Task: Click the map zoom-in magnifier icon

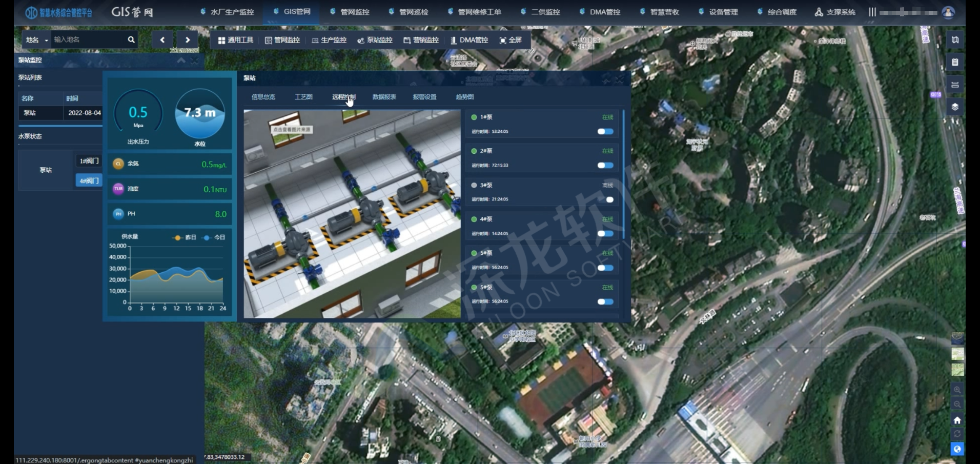Action: point(957,390)
